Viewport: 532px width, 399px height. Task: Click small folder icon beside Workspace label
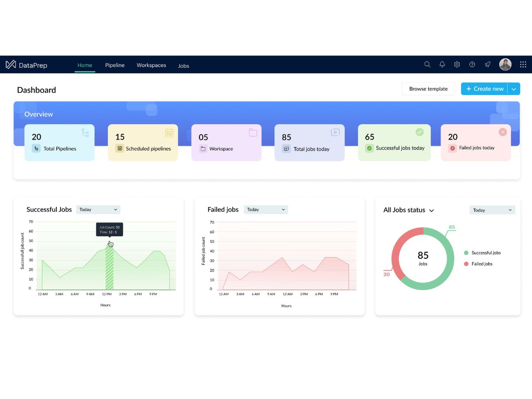coord(203,149)
